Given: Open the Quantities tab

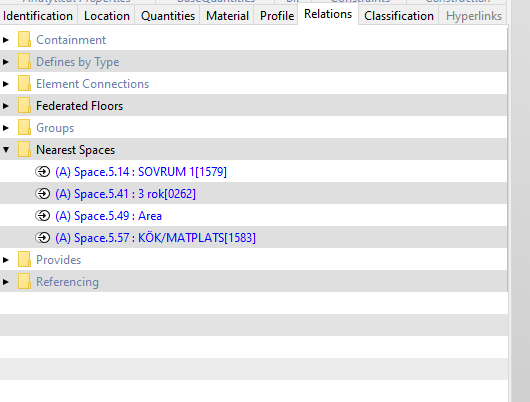Looking at the screenshot, I should [x=168, y=16].
